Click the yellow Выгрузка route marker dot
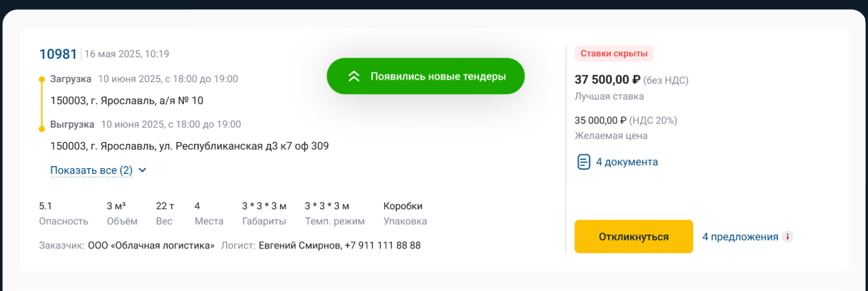The width and height of the screenshot is (868, 291). pyautogui.click(x=42, y=125)
